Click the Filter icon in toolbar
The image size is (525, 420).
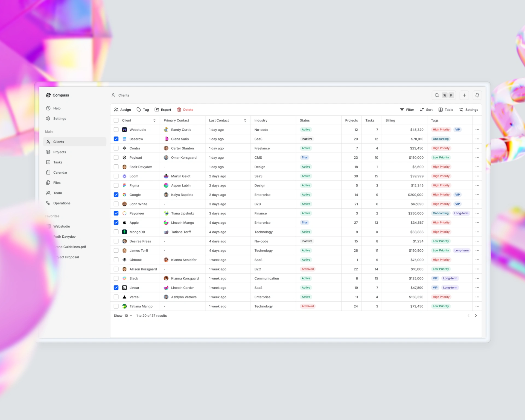[x=402, y=110]
